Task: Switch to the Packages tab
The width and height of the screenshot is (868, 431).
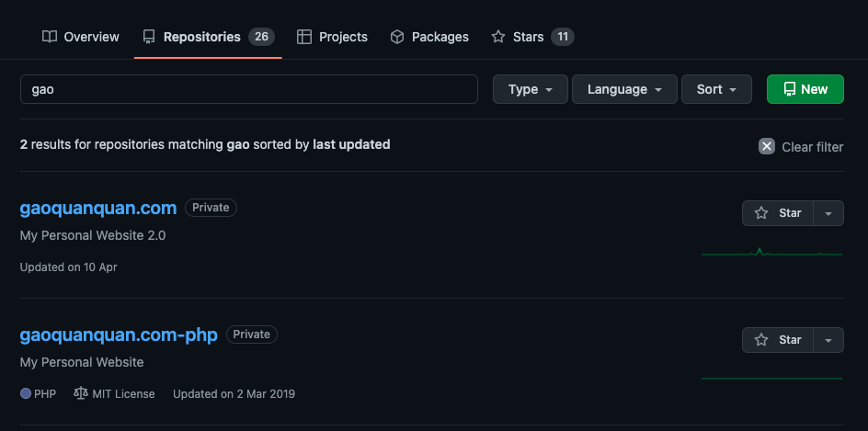Action: tap(429, 37)
